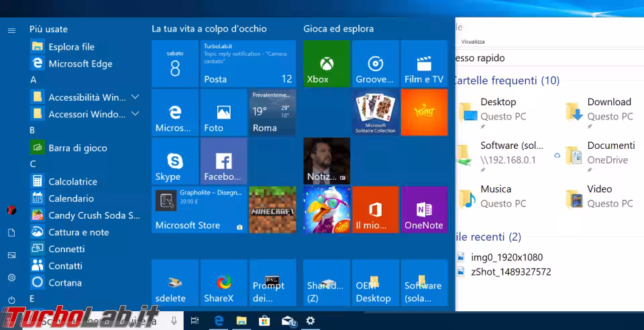Viewport: 644px width, 330px height.
Task: Click the Power icon in Start sidebar
Action: coord(11,300)
